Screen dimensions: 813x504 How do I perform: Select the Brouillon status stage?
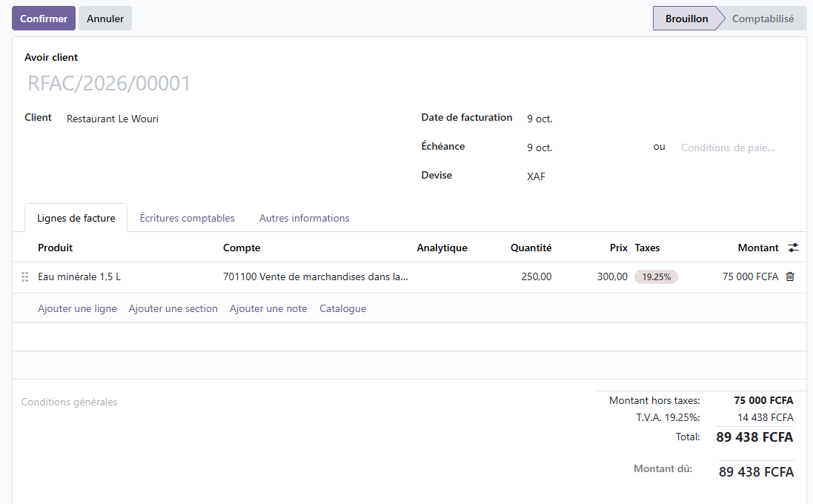pyautogui.click(x=686, y=18)
